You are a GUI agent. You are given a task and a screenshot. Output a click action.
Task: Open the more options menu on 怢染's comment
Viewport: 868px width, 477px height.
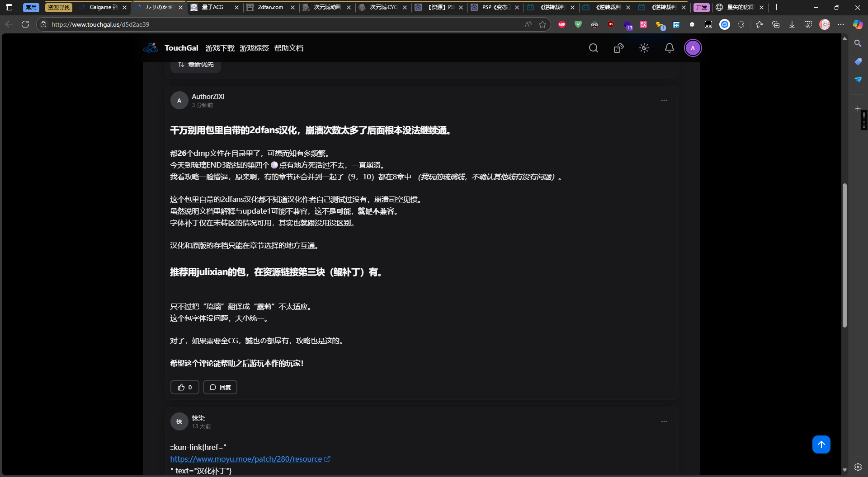pyautogui.click(x=664, y=421)
